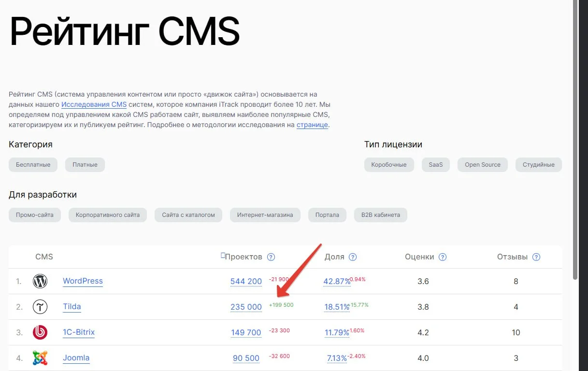The image size is (588, 371).
Task: Click Tilda rating value 3.8
Action: [423, 307]
